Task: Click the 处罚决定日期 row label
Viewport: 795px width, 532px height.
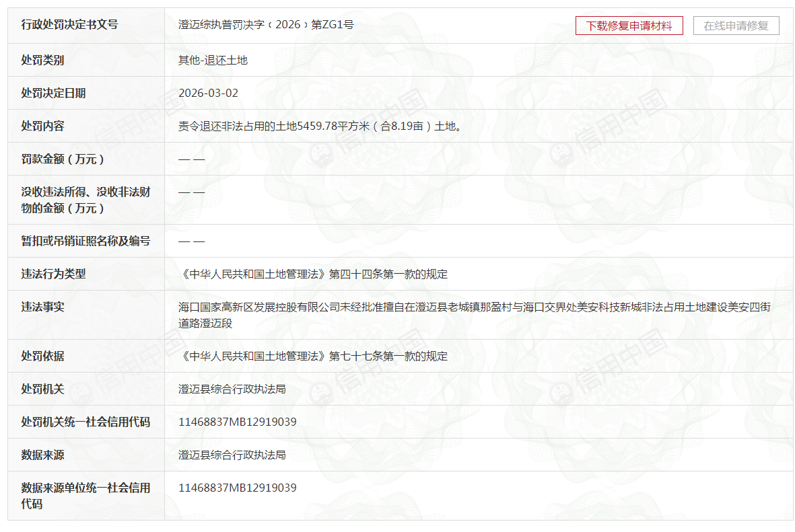Action: point(53,93)
